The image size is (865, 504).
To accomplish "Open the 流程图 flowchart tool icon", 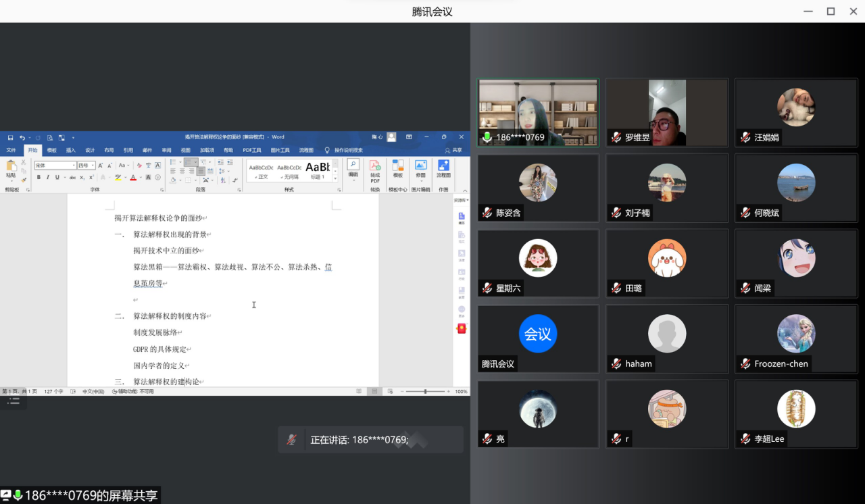I will click(x=443, y=168).
